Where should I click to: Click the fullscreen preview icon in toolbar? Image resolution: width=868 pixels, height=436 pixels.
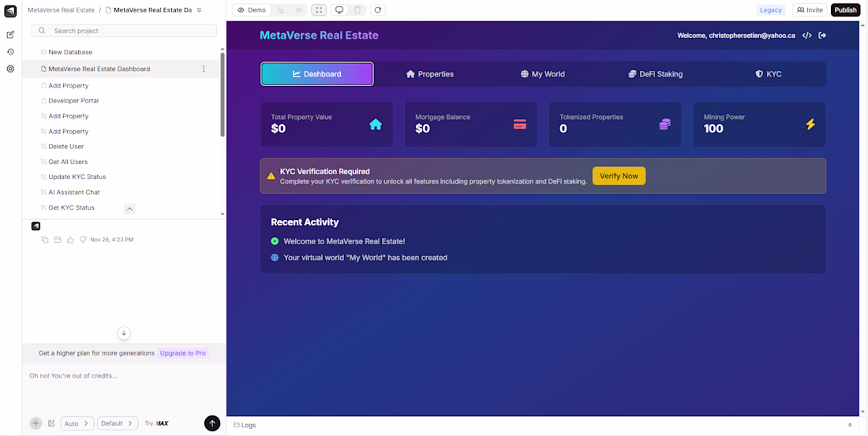coord(319,10)
